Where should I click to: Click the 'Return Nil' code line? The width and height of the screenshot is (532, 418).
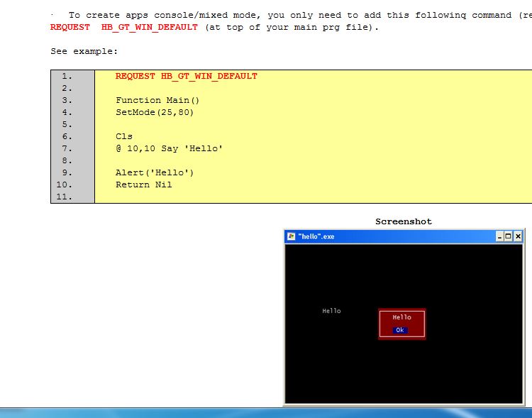[x=144, y=185]
